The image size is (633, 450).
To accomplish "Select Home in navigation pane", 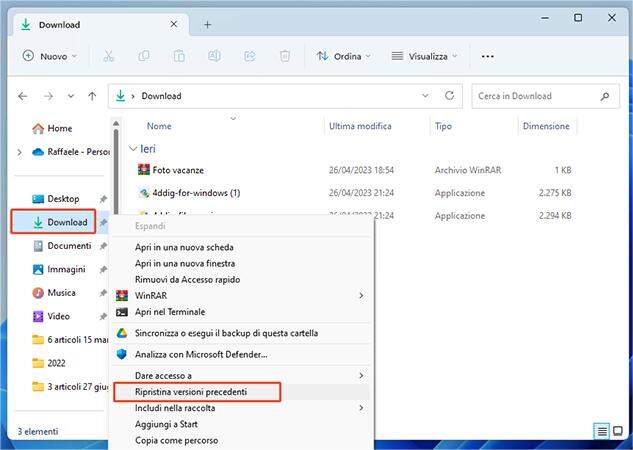I will tap(52, 128).
